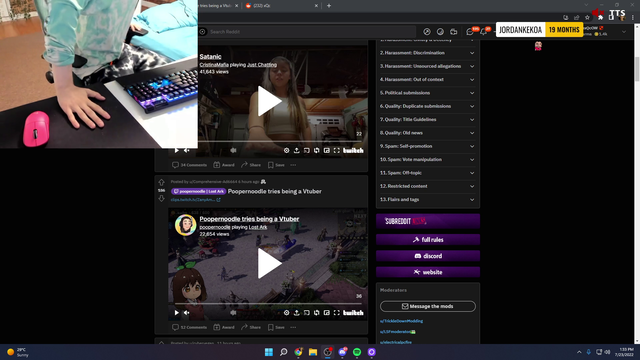Open a new browser tab
Viewport: 640px width, 360px height.
coord(329,6)
